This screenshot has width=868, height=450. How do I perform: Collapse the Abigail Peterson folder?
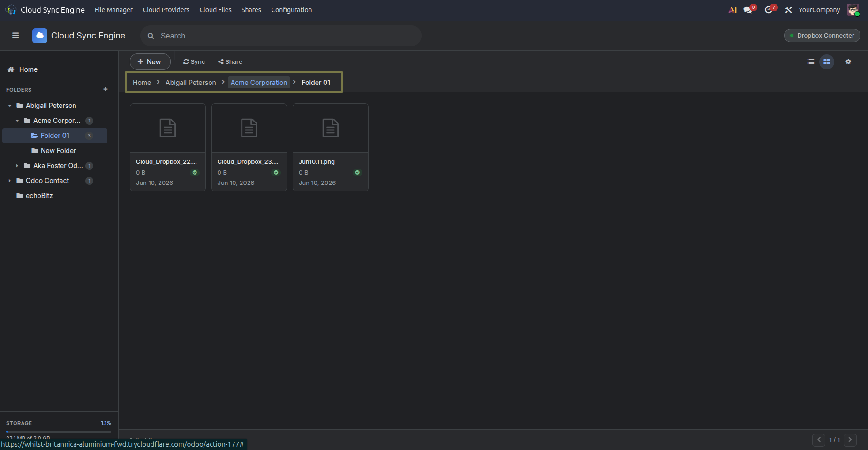[10, 106]
